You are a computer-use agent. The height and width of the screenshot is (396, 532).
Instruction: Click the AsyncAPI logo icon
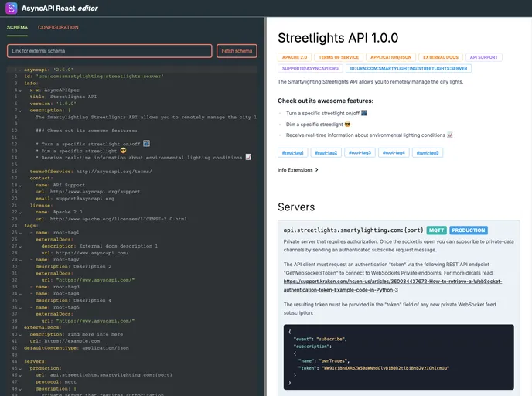click(x=11, y=9)
